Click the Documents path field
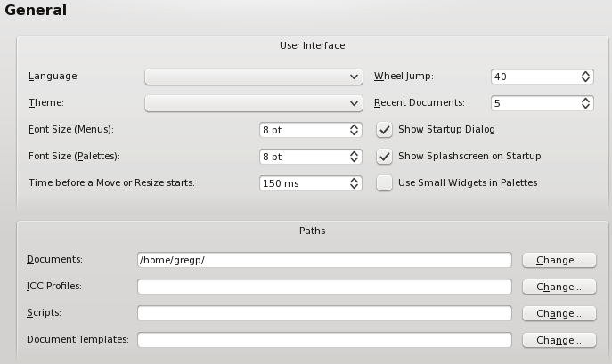612x364 pixels. (x=324, y=260)
